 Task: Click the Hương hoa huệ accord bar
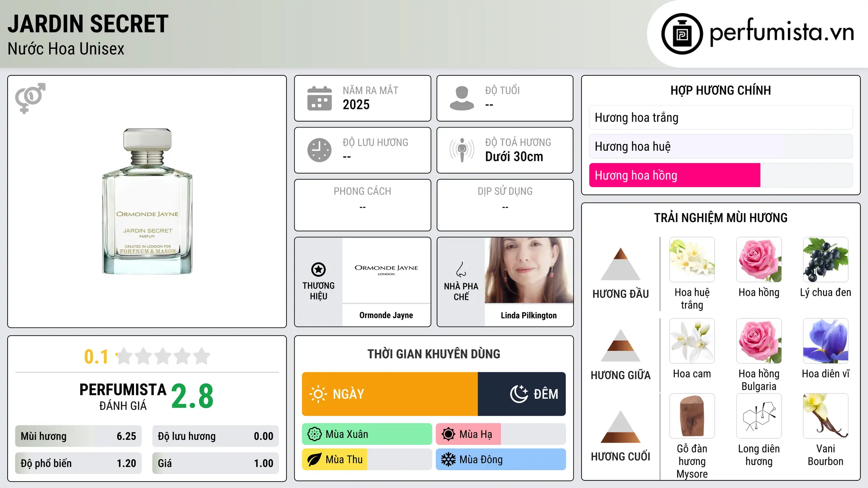pos(721,146)
